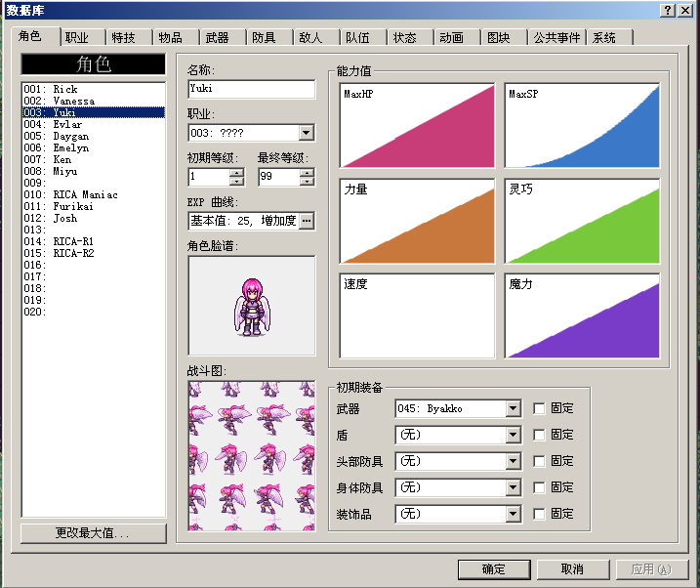Viewport: 700px width, 588px height.
Task: Open the 速度 agility curve graph
Action: pos(418,316)
